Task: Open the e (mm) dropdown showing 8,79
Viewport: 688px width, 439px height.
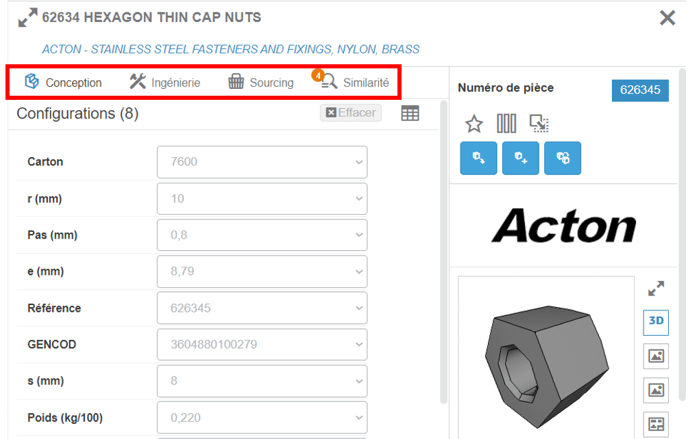Action: (x=262, y=271)
